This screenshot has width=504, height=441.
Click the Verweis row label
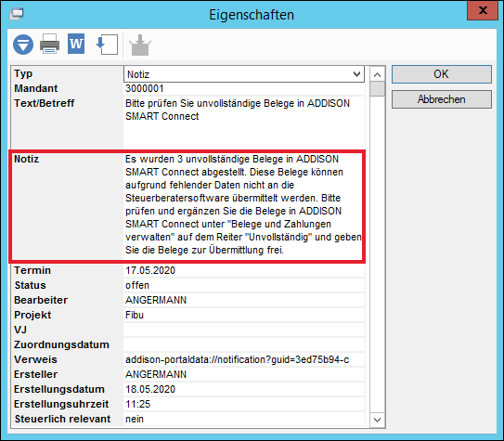click(35, 359)
